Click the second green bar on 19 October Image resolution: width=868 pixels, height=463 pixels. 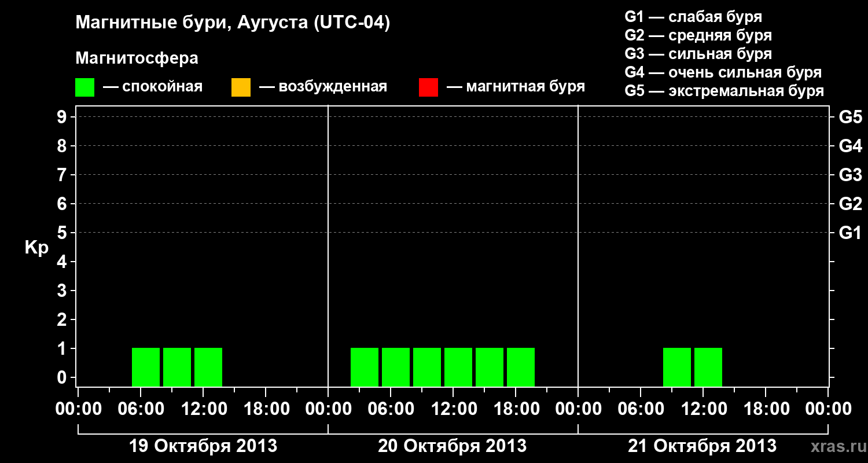point(177,367)
